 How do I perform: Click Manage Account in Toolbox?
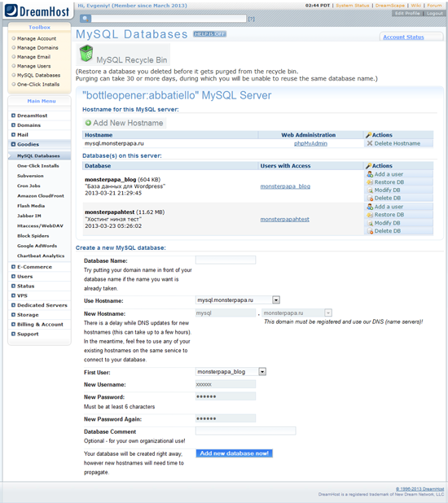[37, 38]
